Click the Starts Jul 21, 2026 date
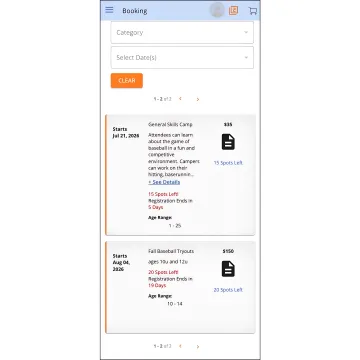The width and height of the screenshot is (360, 360). (126, 132)
